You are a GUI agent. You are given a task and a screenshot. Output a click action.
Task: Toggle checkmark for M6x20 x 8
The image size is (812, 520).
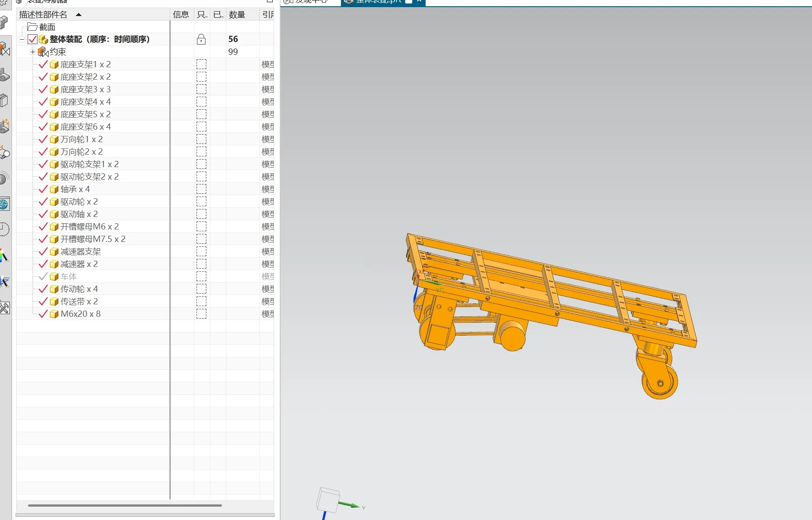[x=43, y=314]
